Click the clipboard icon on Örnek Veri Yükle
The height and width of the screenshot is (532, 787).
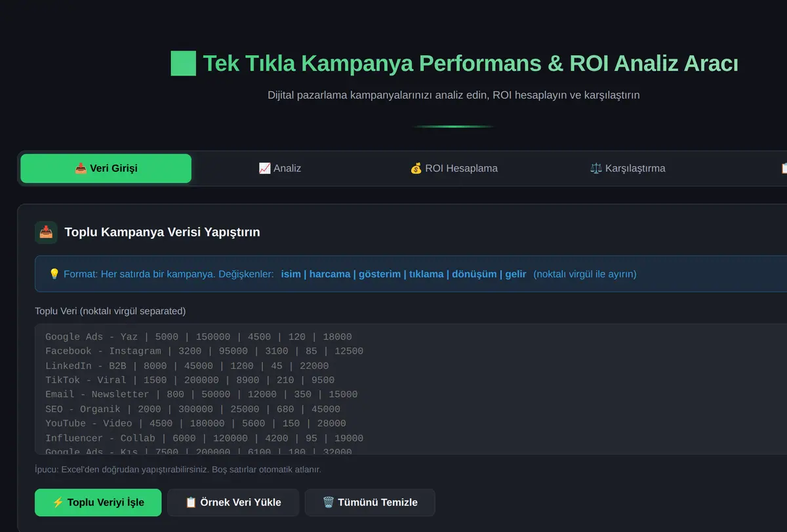coord(191,502)
